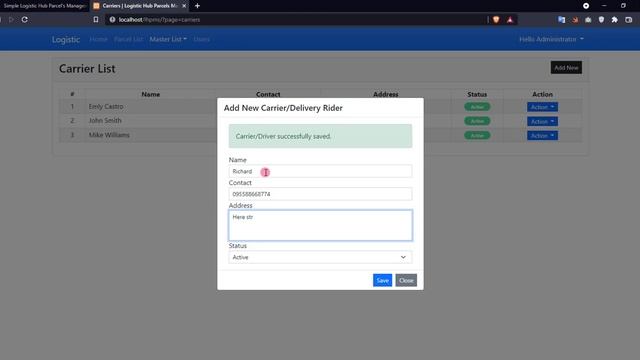Image resolution: width=640 pixels, height=360 pixels.
Task: Click the 'Add New Carrier/Delivery Rider' modal title
Action: pos(283,108)
